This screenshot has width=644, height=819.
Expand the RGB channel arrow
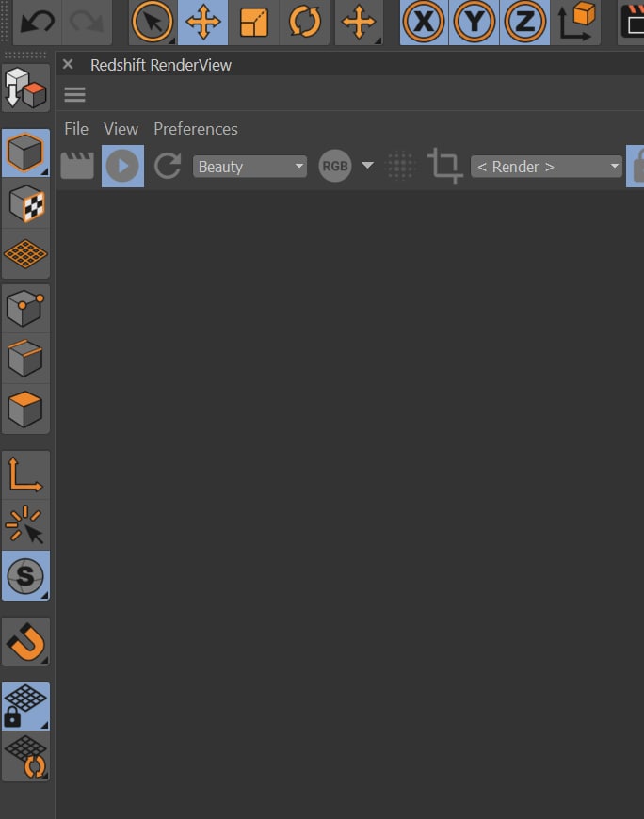point(368,166)
